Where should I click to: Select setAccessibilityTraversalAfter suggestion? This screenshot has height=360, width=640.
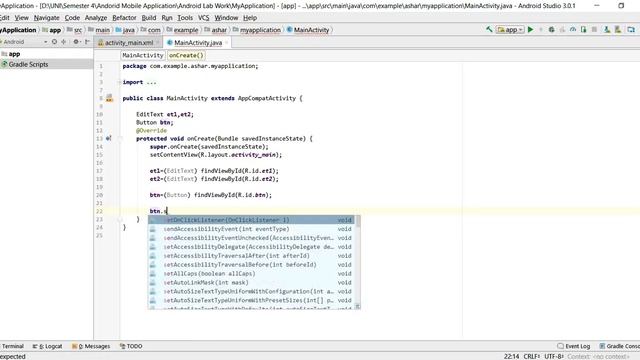tap(251, 256)
